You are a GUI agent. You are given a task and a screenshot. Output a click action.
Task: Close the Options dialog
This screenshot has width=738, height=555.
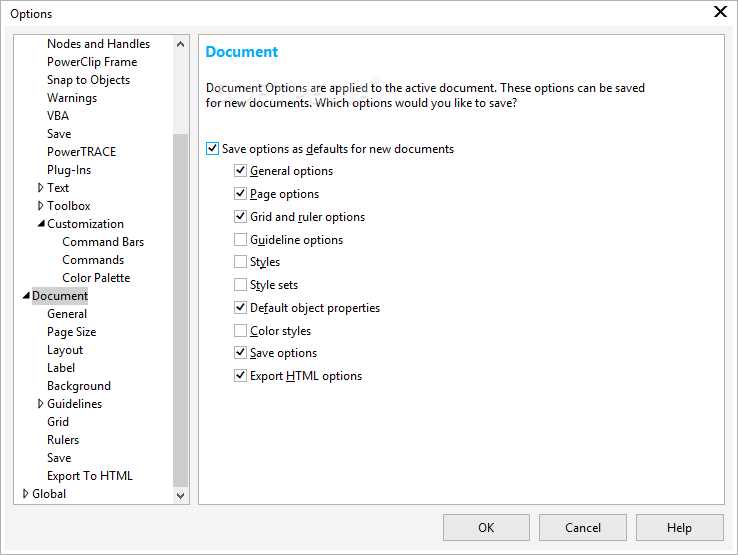tap(720, 12)
